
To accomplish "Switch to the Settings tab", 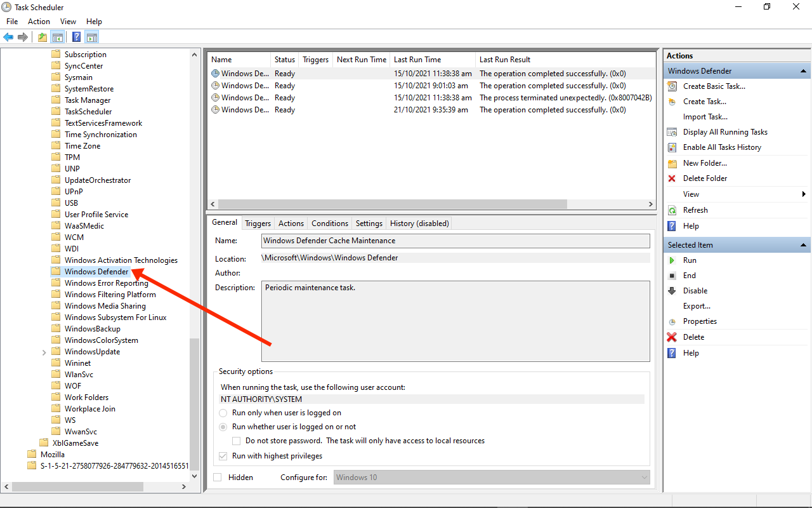I will pos(369,224).
